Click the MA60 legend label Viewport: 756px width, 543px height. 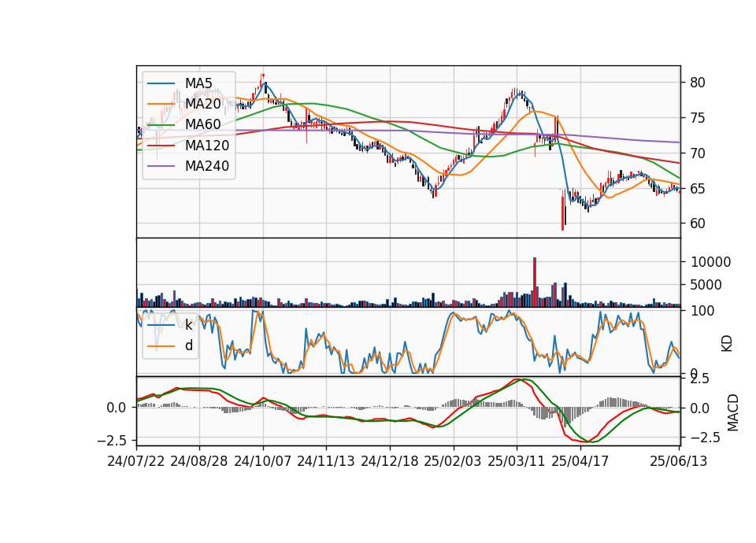click(x=202, y=125)
